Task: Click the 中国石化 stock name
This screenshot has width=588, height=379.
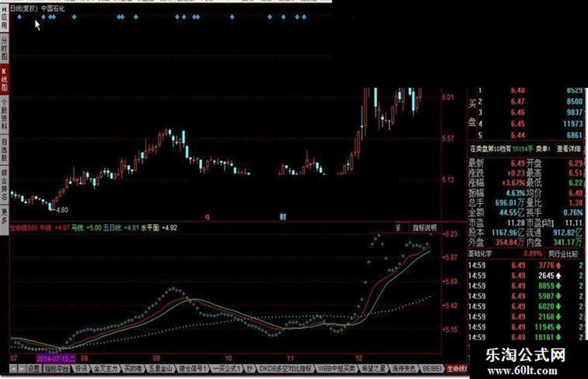Action: pos(53,8)
